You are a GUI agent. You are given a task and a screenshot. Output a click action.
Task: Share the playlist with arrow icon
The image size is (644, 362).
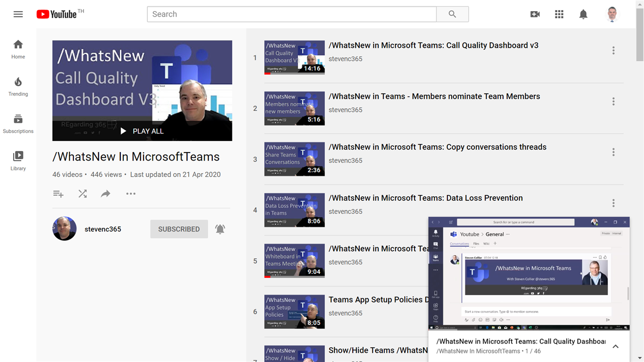pyautogui.click(x=106, y=194)
